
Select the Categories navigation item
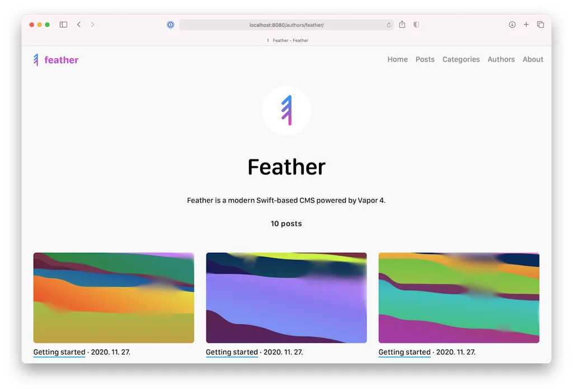(461, 59)
